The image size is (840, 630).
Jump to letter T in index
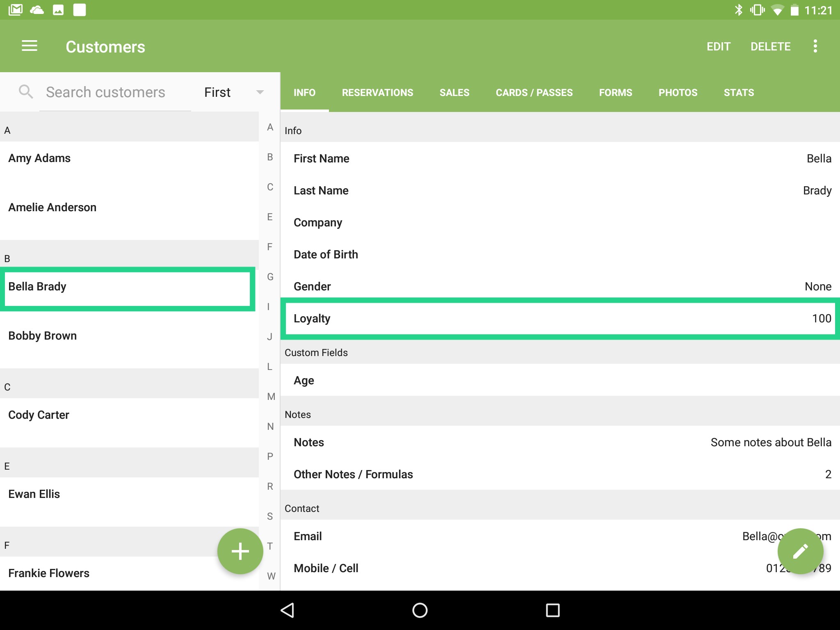270,546
